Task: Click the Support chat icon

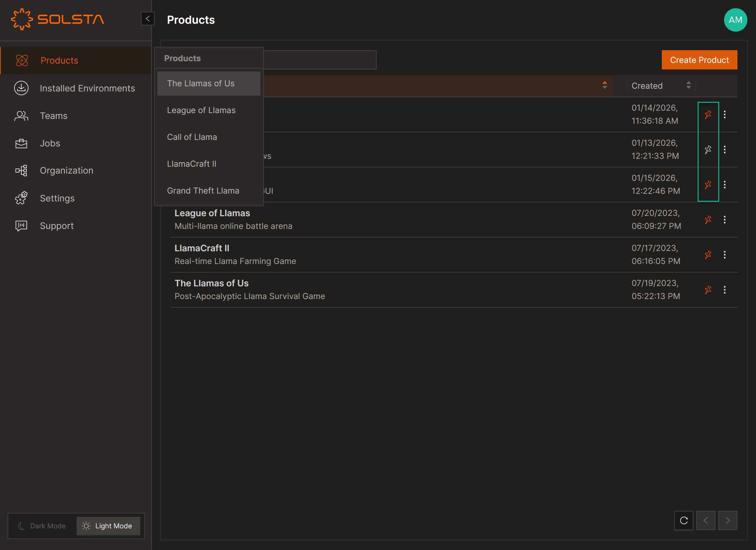Action: [x=21, y=225]
